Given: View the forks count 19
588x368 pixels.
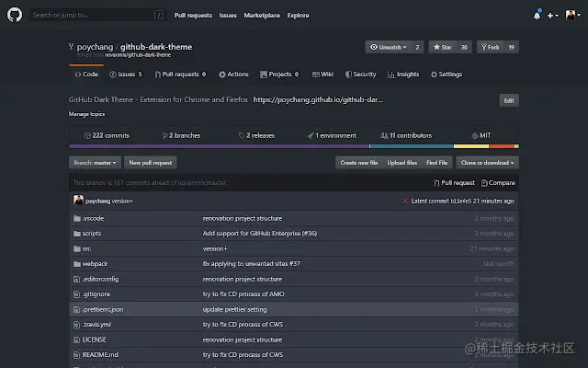Looking at the screenshot, I should click(x=511, y=47).
